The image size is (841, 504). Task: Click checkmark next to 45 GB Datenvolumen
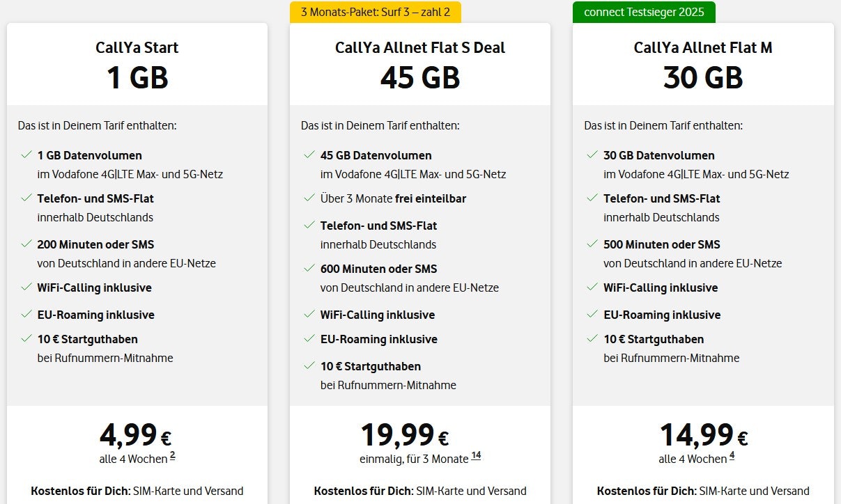pos(309,155)
